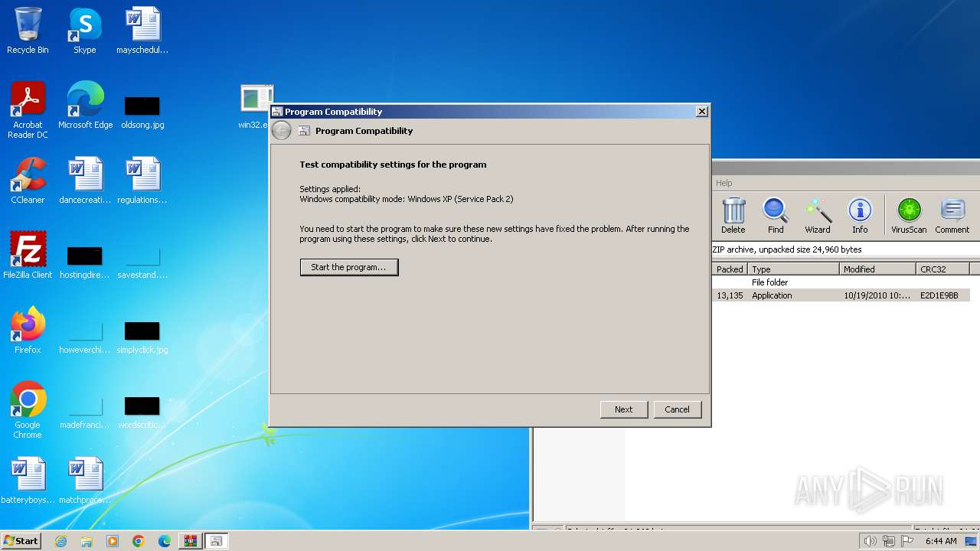Viewport: 980px width, 551px height.
Task: Close the Program Compatibility dialog
Action: (x=701, y=112)
